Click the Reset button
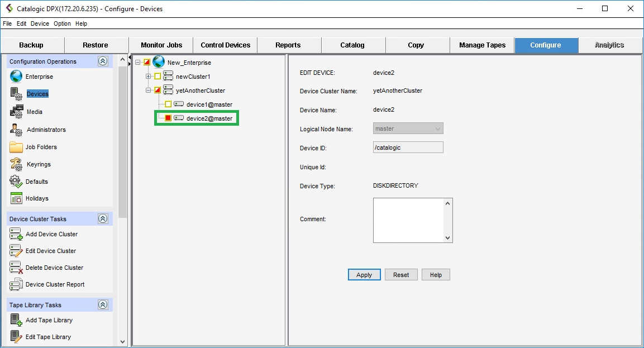This screenshot has height=348, width=644. click(400, 275)
